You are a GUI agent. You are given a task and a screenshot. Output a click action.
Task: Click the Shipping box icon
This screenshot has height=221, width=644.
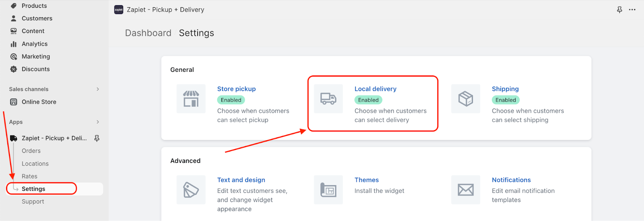(x=465, y=99)
